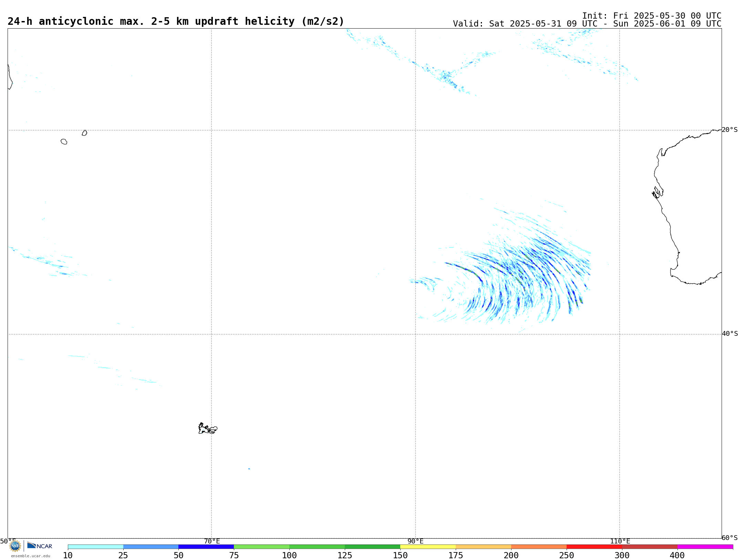The height and width of the screenshot is (560, 744).
Task: Click the 60°S latitude label
Action: click(730, 538)
